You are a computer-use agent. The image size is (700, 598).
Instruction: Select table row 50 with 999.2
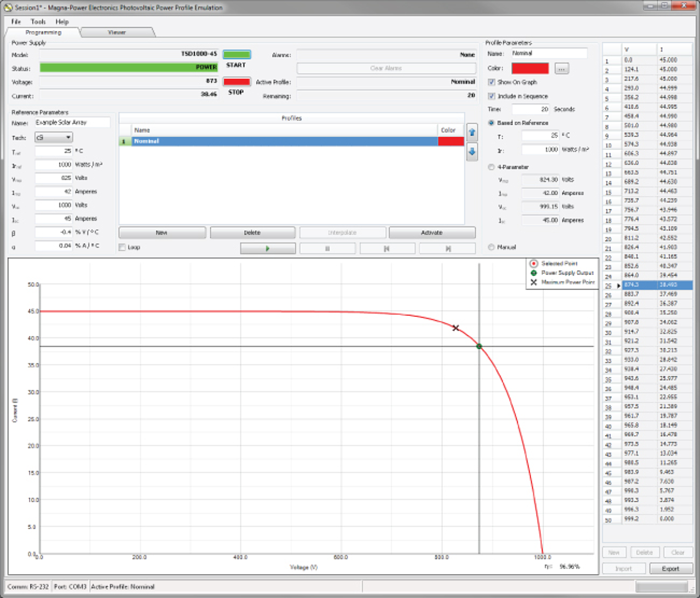[647, 519]
